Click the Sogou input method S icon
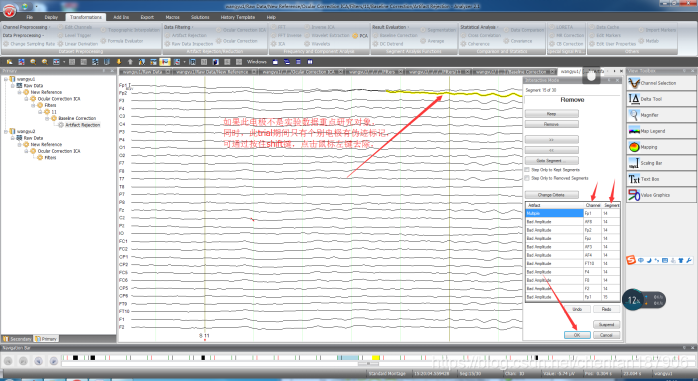Screen dimensions: 698x381 [631, 260]
